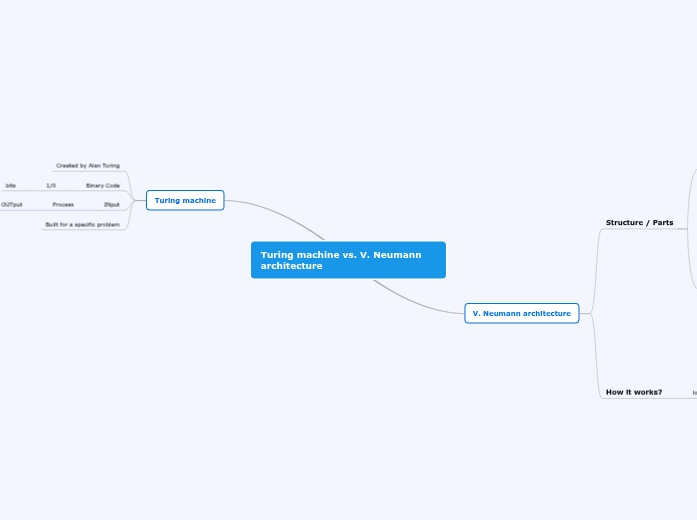Click the 'Turing machine' branch node
Viewport: 697px width, 520px height.
(185, 200)
